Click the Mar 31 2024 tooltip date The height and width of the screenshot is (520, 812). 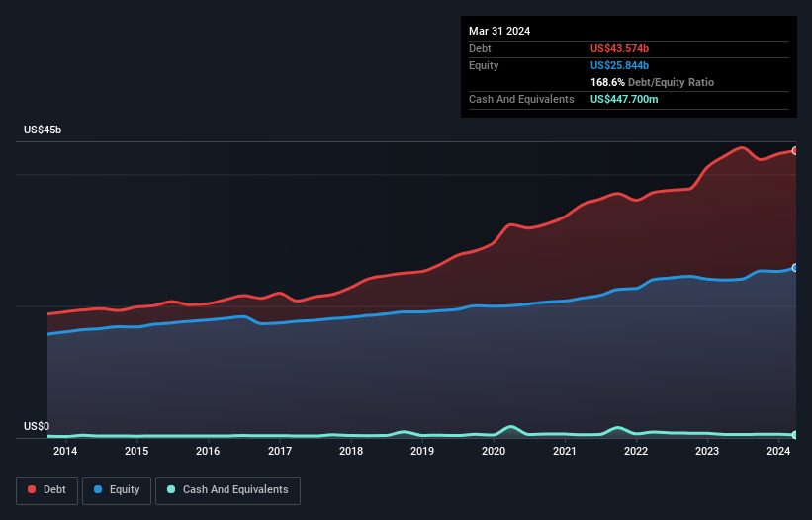[x=499, y=31]
